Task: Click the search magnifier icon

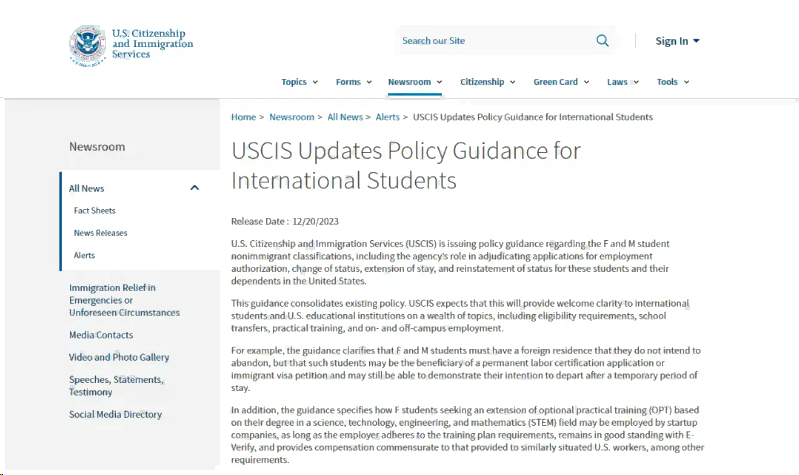Action: point(602,41)
